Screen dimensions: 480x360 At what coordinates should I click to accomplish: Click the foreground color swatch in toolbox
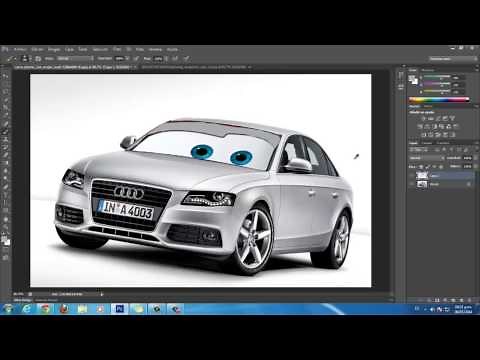tap(4, 239)
